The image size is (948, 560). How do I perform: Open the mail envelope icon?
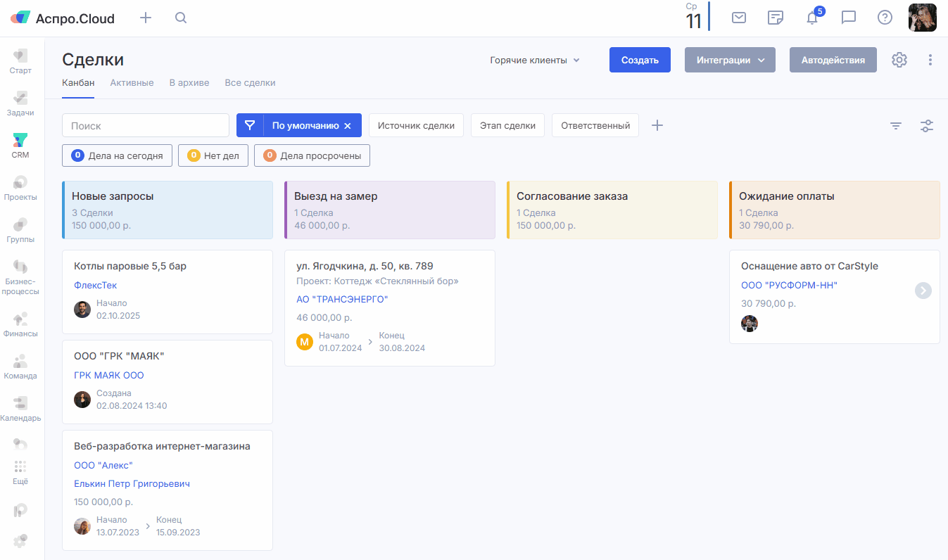coord(739,18)
